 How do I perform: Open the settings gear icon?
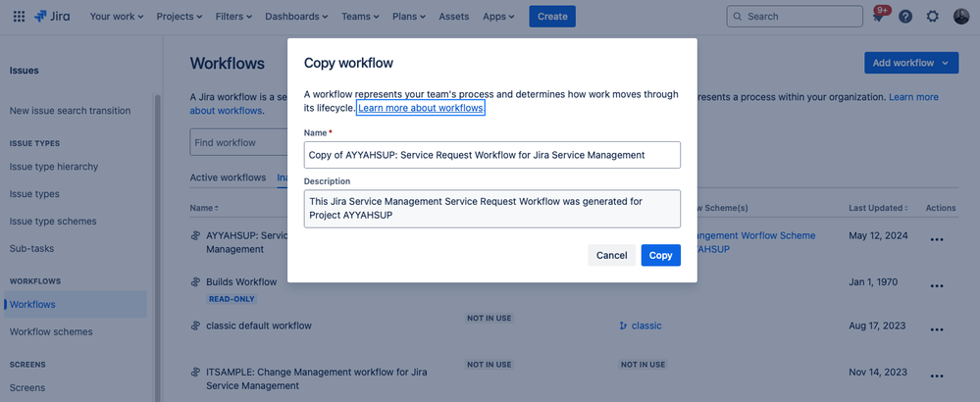coord(933,17)
